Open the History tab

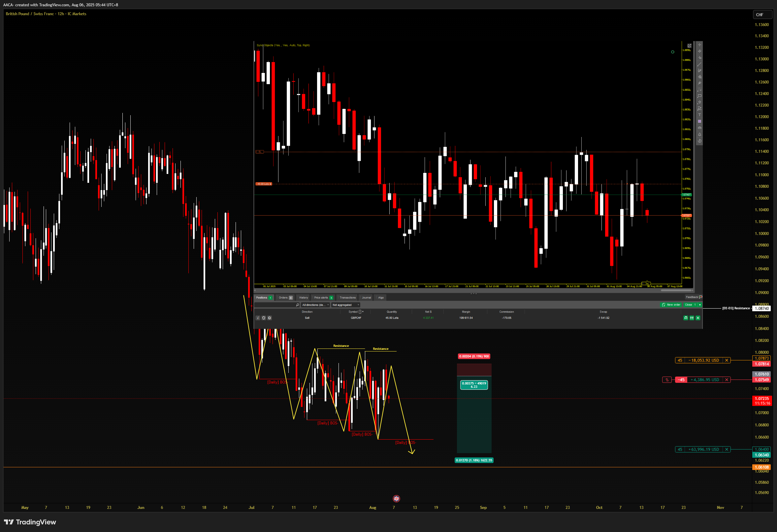coord(304,298)
